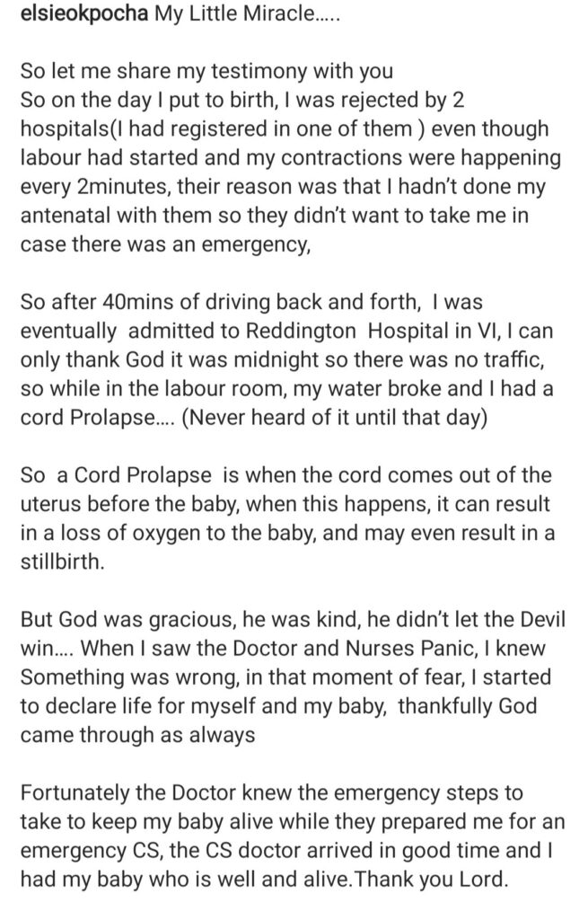Click the line 'came through as always'
The height and width of the screenshot is (920, 588).
tap(137, 734)
